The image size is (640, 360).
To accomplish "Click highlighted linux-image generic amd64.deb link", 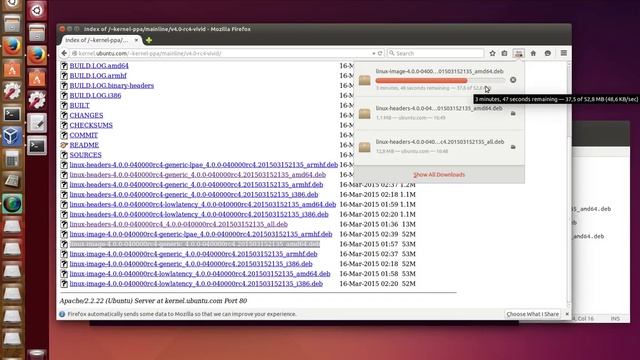I will tap(195, 244).
